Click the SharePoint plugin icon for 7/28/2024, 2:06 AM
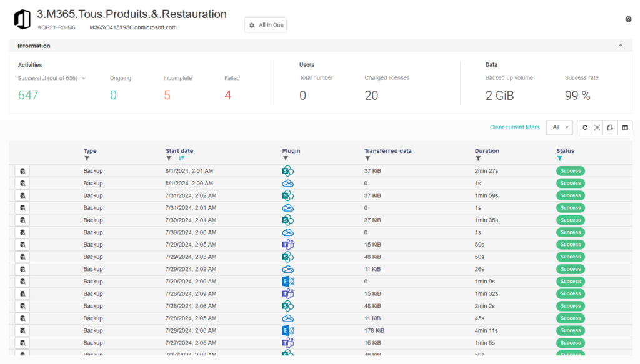Viewport: 640px width, 364px height. 287,306
